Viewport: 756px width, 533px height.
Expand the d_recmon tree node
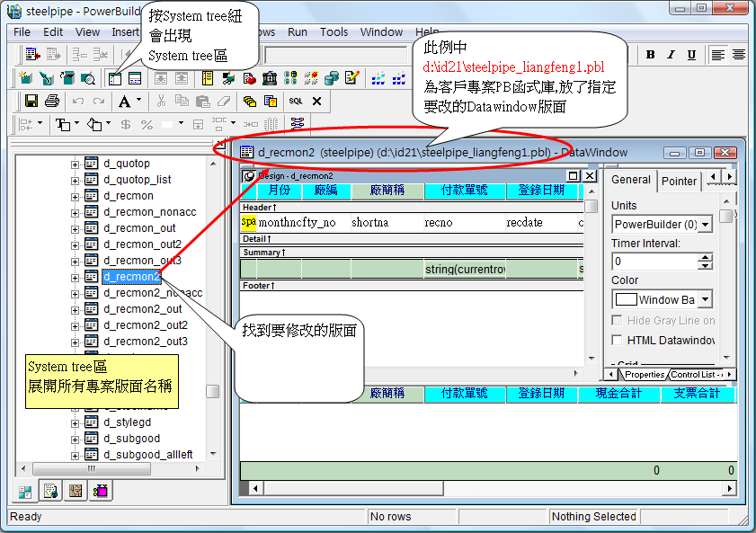[x=75, y=197]
